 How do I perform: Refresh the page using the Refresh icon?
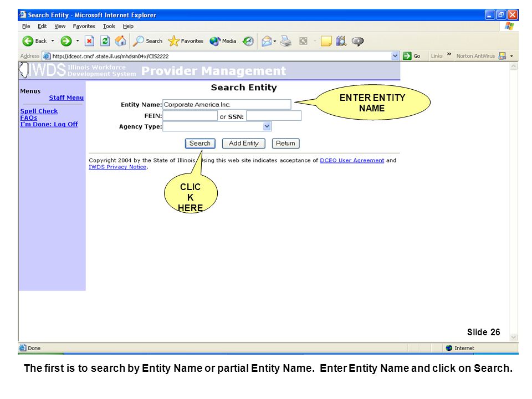(105, 41)
